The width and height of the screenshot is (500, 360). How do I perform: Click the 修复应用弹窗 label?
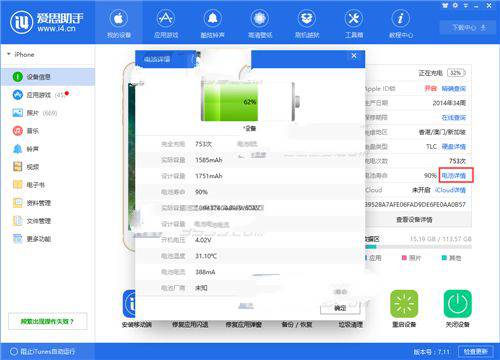[x=244, y=324]
